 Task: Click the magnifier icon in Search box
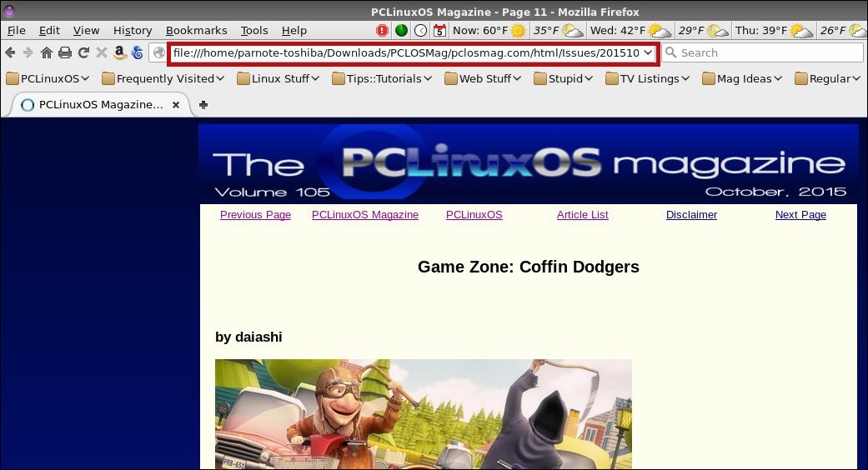click(670, 52)
